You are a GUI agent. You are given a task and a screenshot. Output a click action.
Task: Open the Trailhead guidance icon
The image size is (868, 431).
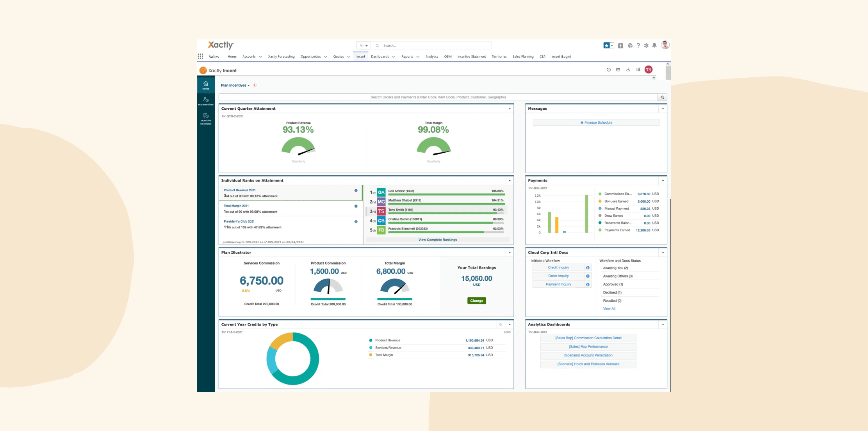[x=630, y=46]
